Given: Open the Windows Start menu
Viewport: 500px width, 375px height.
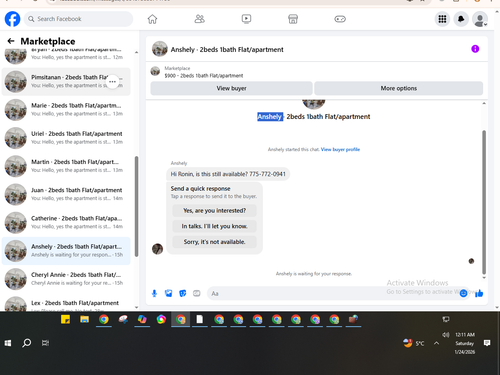Looking at the screenshot, I should (8, 343).
